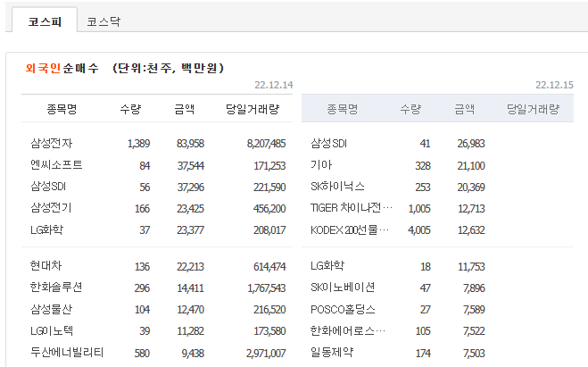This screenshot has width=588, height=367.
Task: Click 금액 header in right table
Action: (465, 109)
